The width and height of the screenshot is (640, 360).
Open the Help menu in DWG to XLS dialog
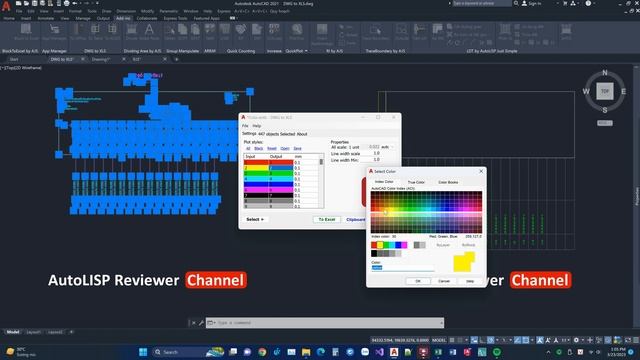(256, 126)
